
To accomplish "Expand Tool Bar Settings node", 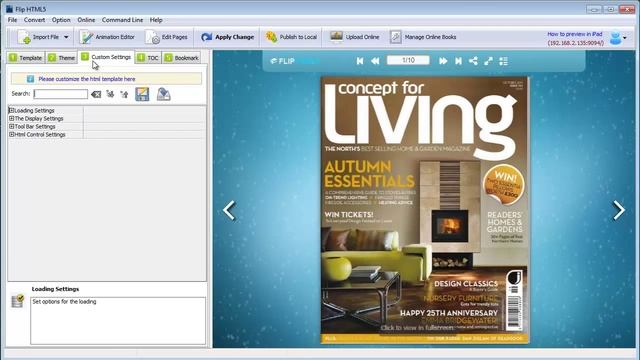I will click(11, 127).
